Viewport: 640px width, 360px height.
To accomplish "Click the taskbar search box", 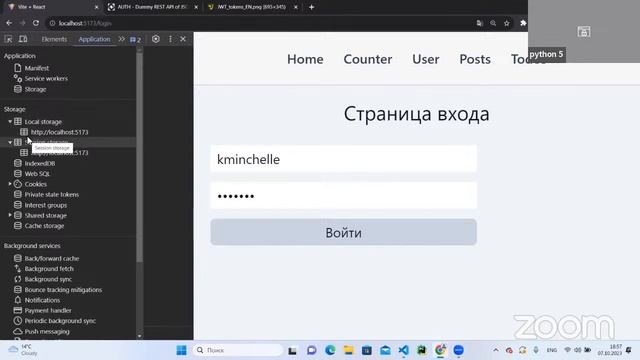I will click(238, 350).
